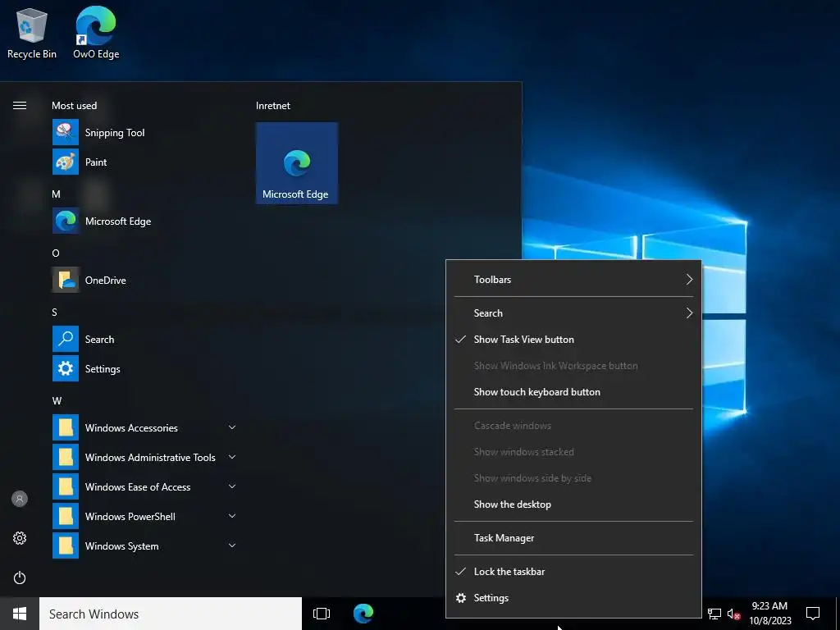Viewport: 840px width, 630px height.
Task: Click the letter S section header
Action: 55,312
